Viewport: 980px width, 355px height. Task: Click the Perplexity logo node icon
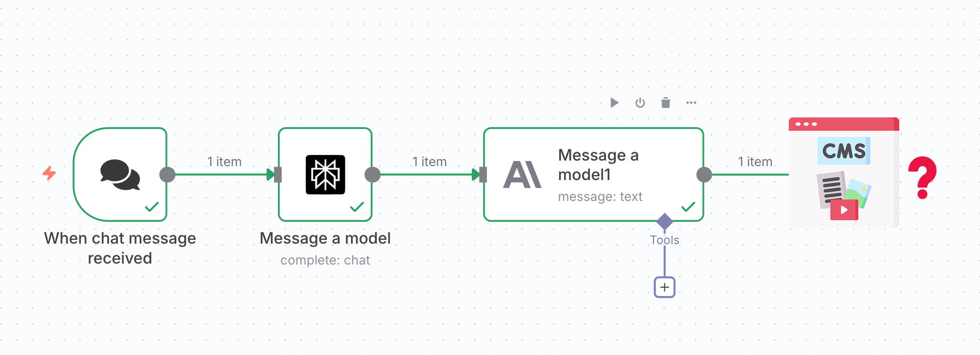(325, 174)
